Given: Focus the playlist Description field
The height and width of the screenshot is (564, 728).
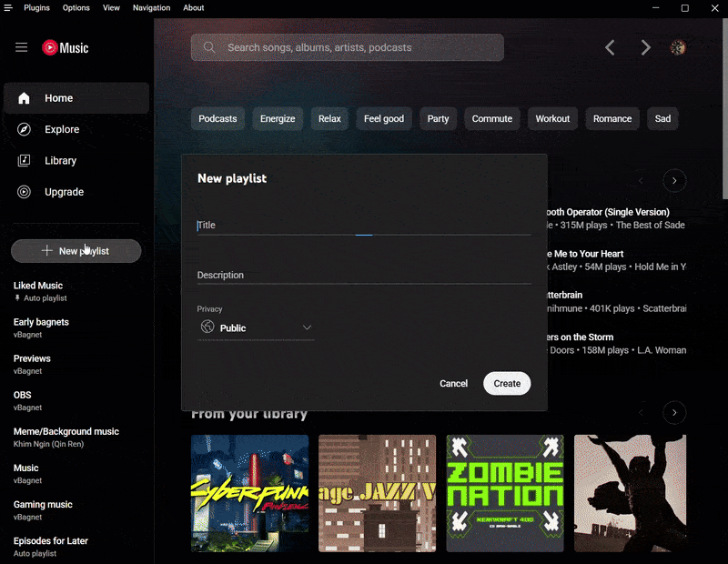Looking at the screenshot, I should tap(364, 275).
